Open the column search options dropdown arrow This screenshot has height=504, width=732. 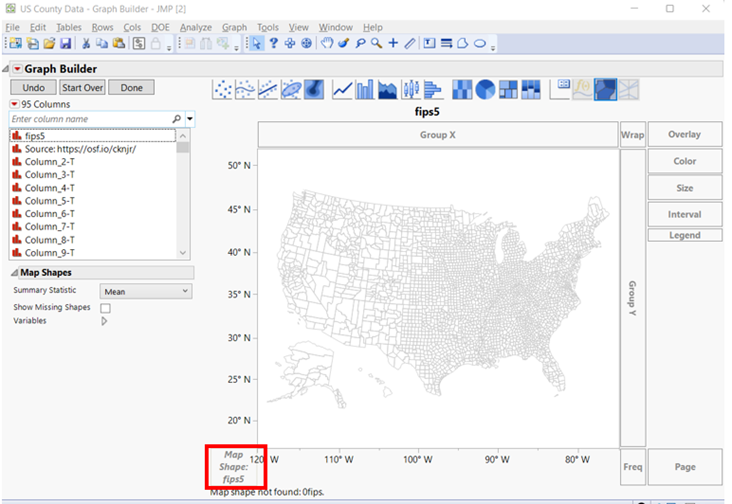(190, 119)
